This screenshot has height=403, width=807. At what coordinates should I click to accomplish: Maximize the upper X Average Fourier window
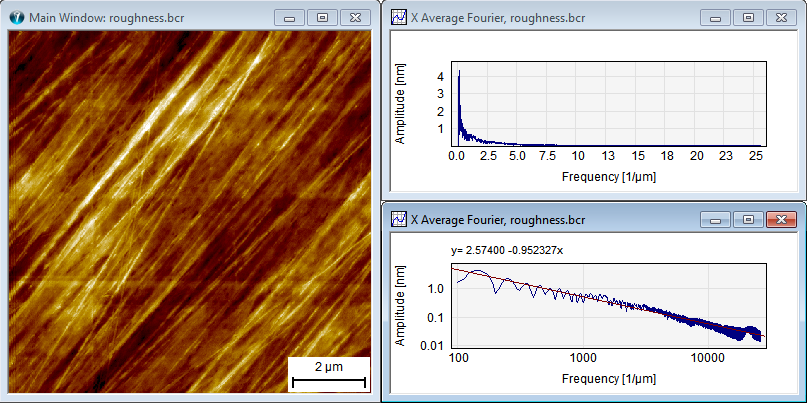(x=748, y=17)
